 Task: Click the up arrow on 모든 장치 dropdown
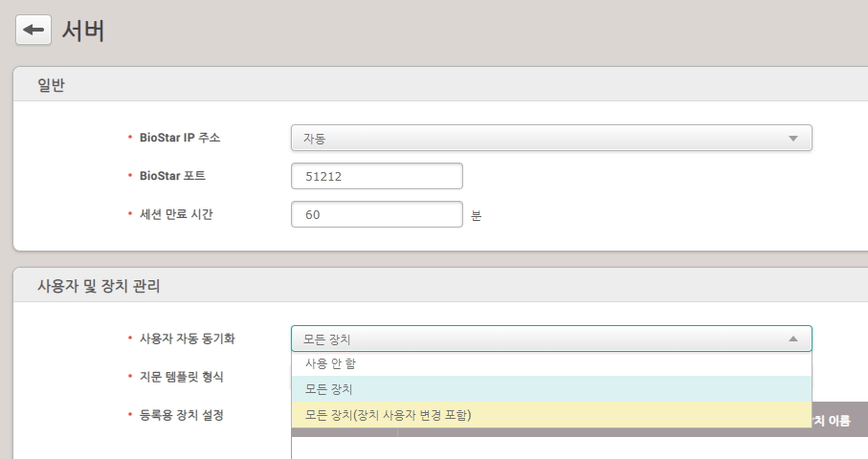click(792, 339)
